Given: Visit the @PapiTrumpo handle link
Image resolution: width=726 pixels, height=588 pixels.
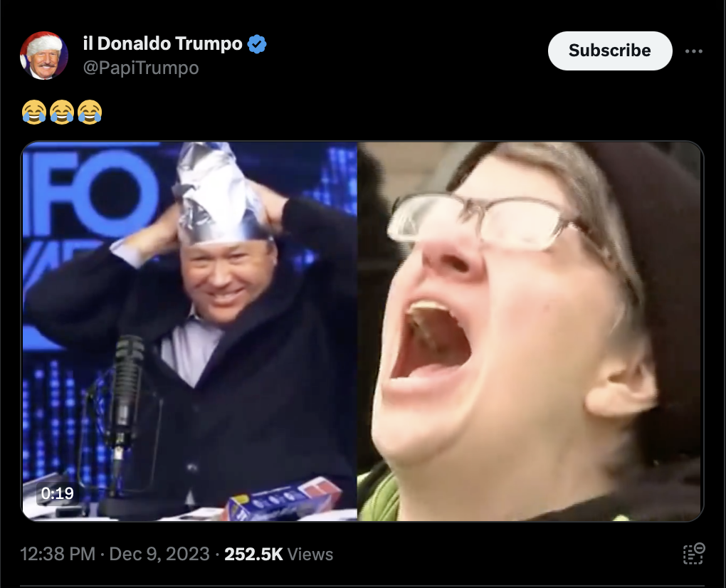Looking at the screenshot, I should tap(141, 68).
